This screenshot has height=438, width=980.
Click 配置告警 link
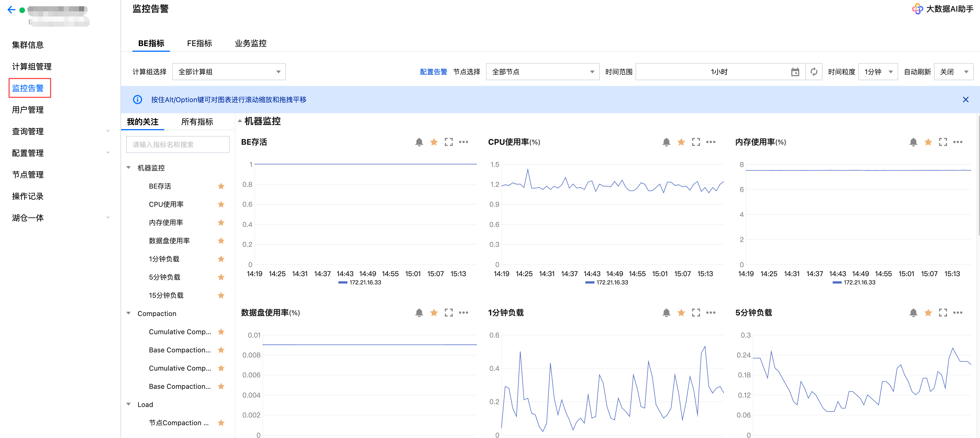click(x=433, y=72)
